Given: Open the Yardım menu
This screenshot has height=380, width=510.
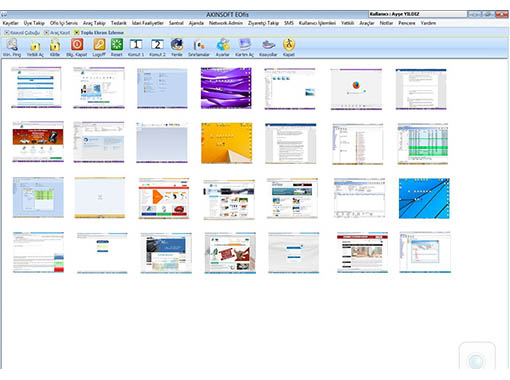Looking at the screenshot, I should point(428,23).
